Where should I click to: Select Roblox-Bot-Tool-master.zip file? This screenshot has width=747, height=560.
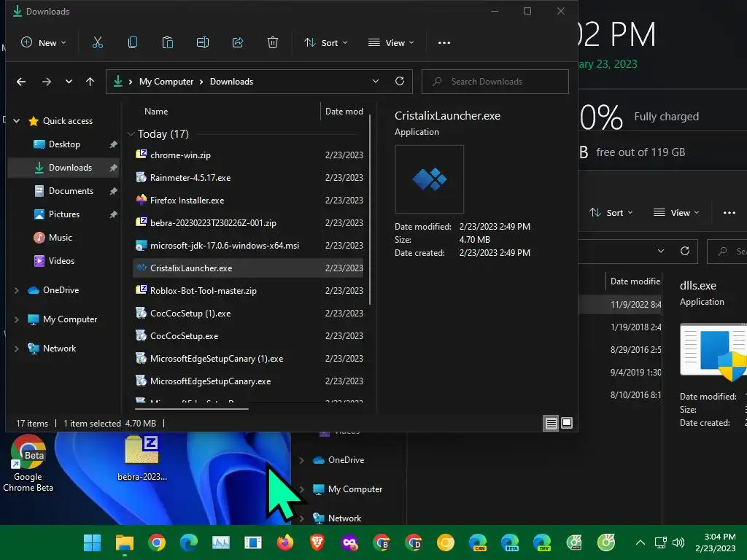tap(248, 291)
